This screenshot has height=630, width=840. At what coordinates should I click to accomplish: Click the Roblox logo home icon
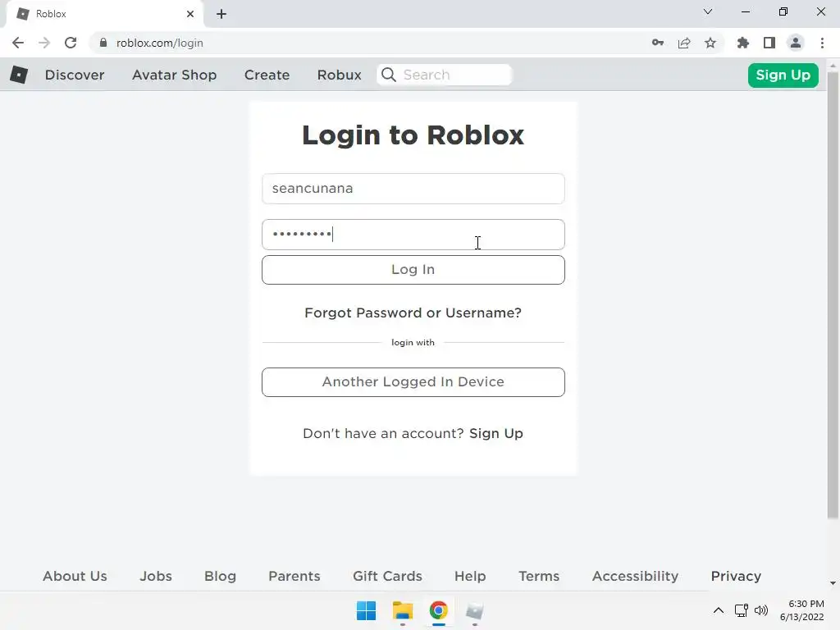[x=19, y=75]
